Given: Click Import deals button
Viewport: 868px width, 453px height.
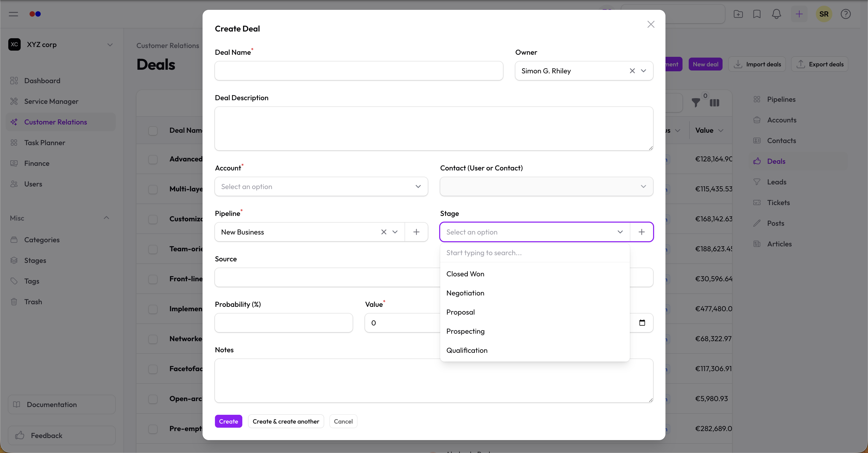Looking at the screenshot, I should tap(757, 64).
